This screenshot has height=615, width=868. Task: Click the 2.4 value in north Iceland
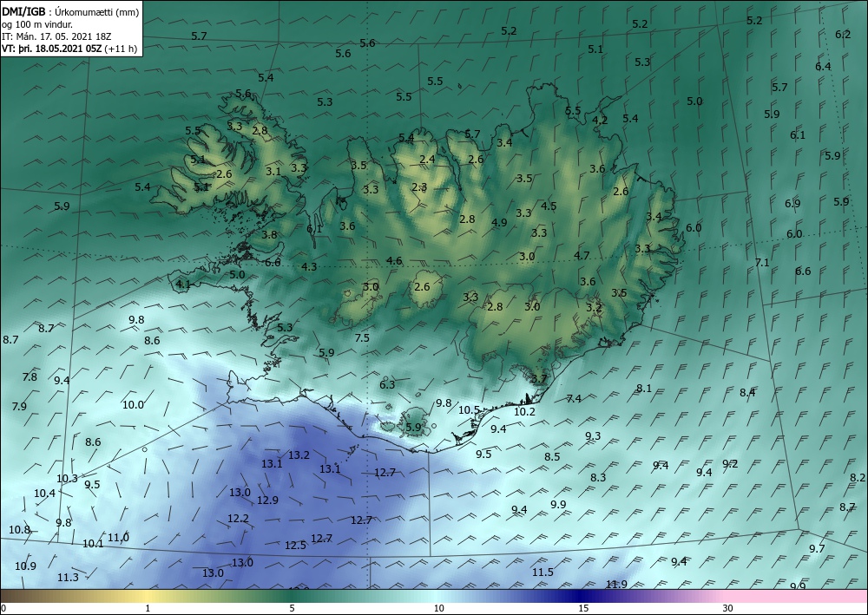[x=427, y=160]
